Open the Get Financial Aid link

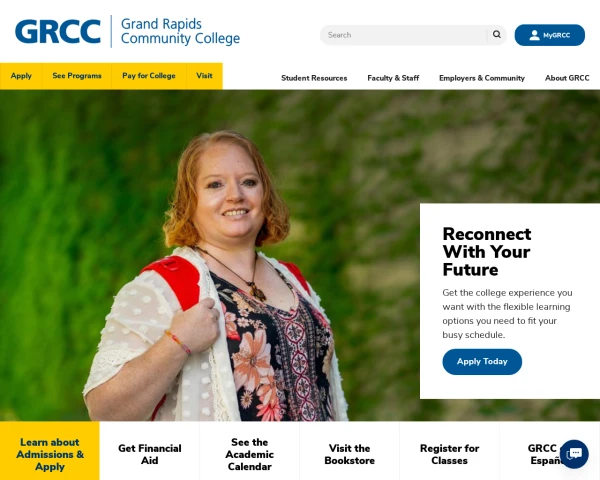point(150,454)
